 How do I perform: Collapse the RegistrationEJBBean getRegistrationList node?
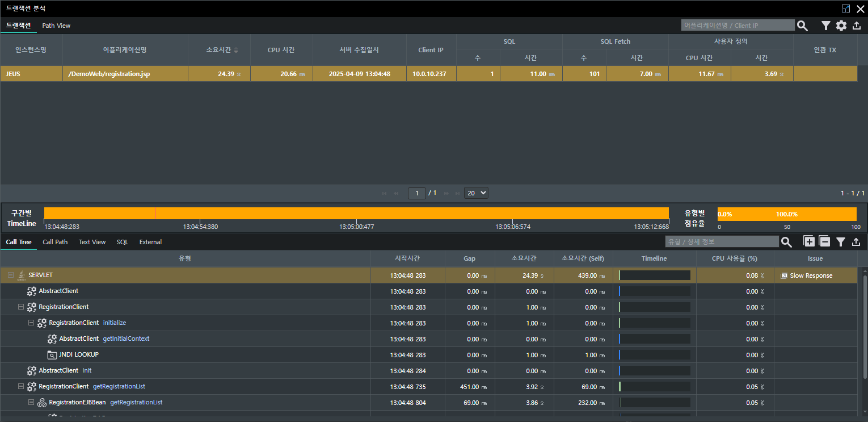[x=31, y=402]
